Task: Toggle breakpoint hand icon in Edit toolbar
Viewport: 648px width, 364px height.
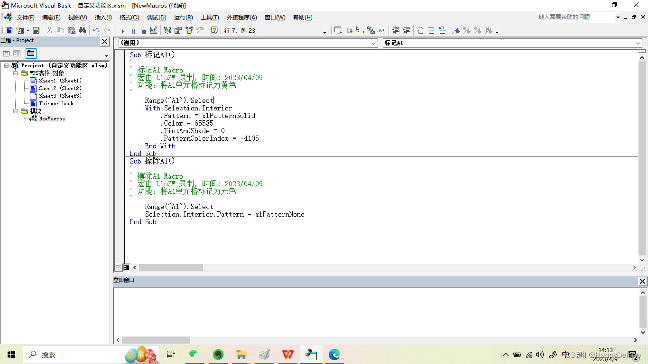Action: coord(420,30)
